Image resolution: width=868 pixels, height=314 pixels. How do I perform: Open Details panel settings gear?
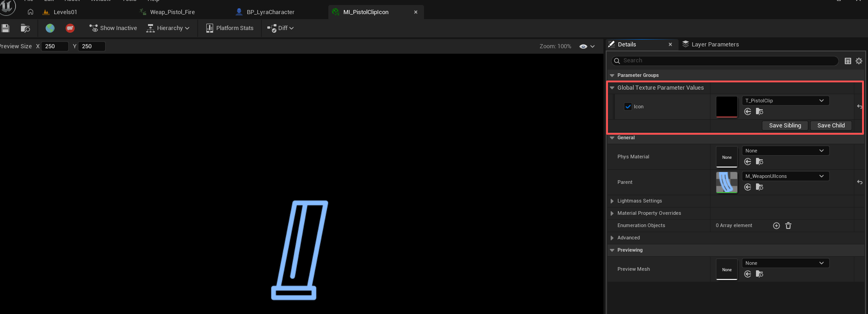click(x=859, y=61)
